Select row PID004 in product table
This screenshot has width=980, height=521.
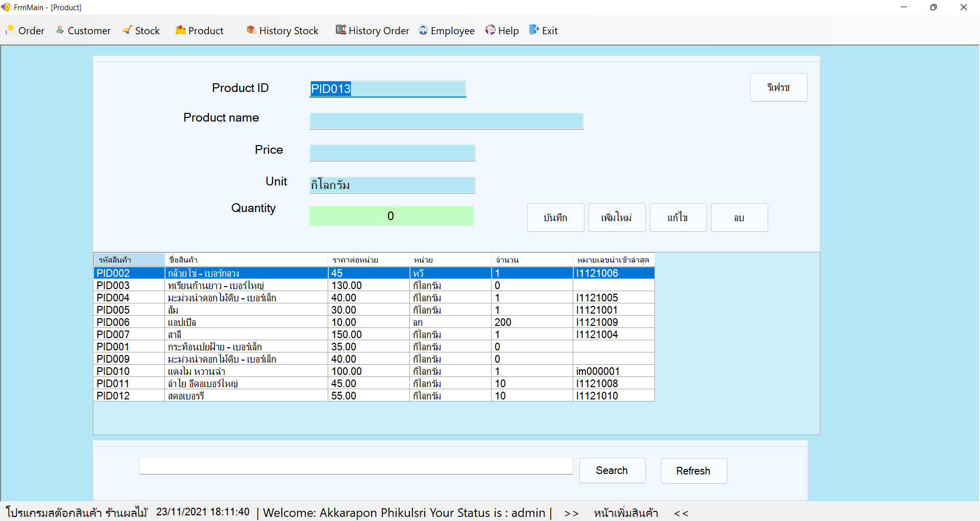pos(374,297)
